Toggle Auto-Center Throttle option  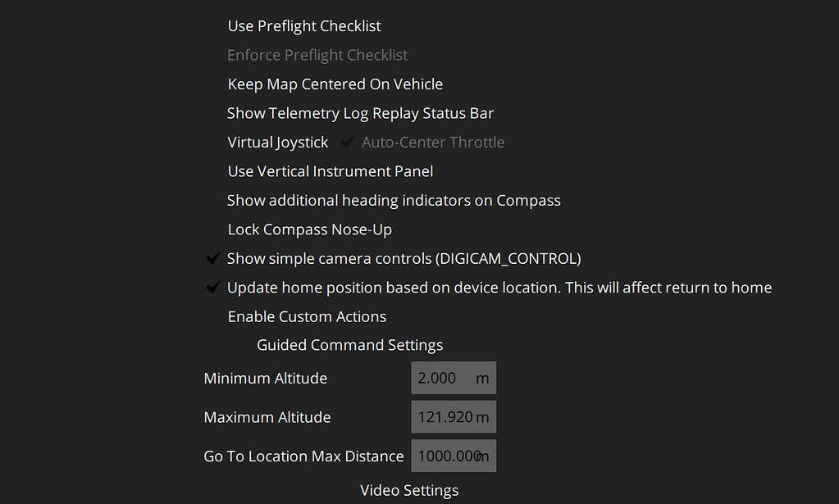tap(433, 141)
